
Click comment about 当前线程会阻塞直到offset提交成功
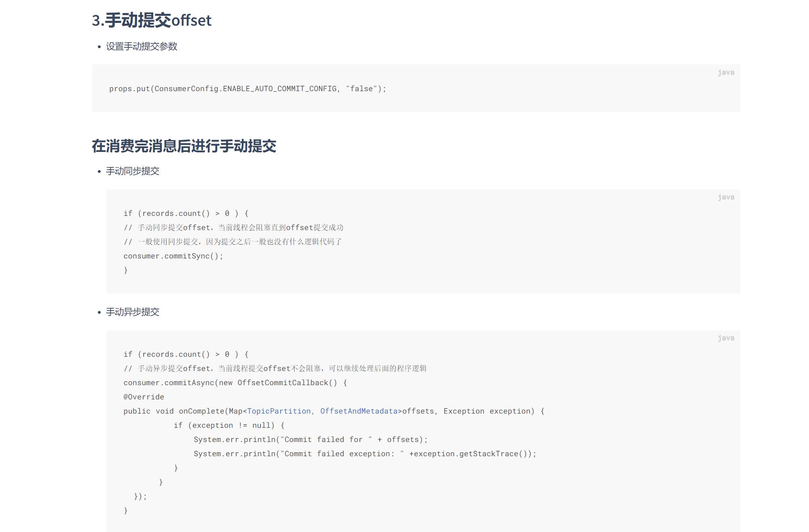[x=234, y=228]
